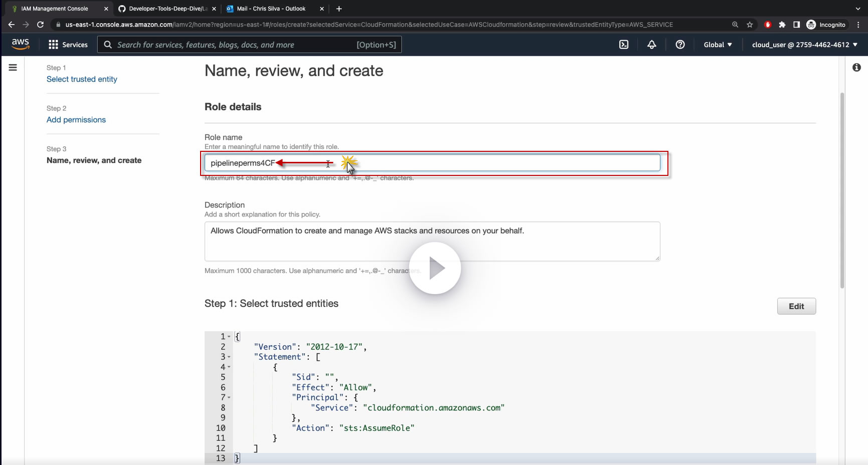Open AWS CloudShell terminal icon
868x465 pixels.
[624, 45]
